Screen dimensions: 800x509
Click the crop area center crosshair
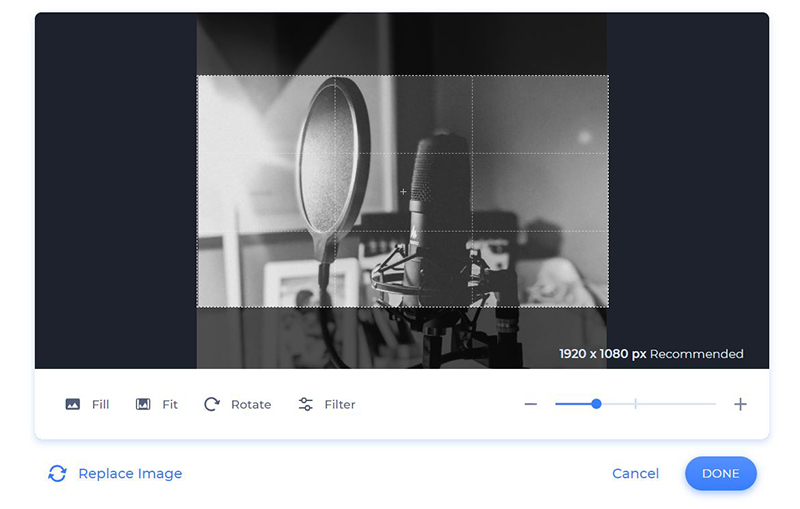click(403, 191)
